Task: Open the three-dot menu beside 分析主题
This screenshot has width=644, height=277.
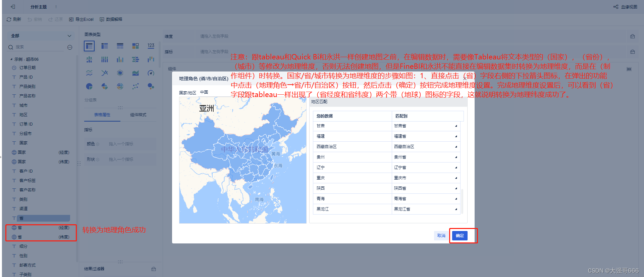Action: 56,7
